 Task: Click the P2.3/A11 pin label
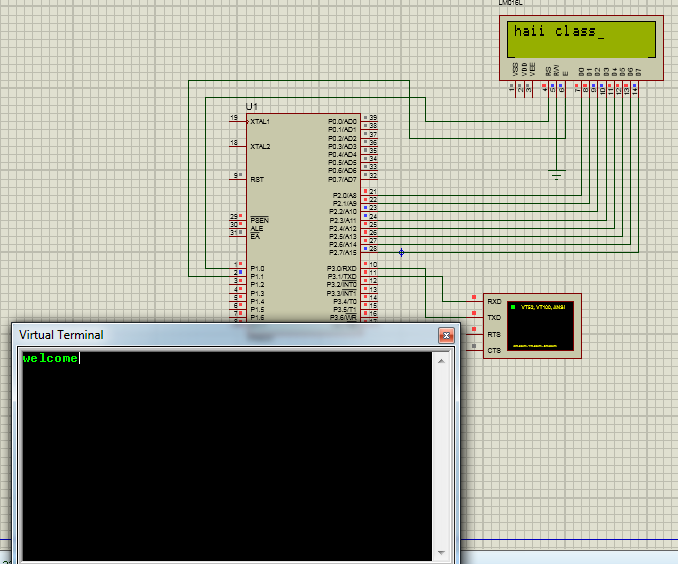click(x=343, y=221)
